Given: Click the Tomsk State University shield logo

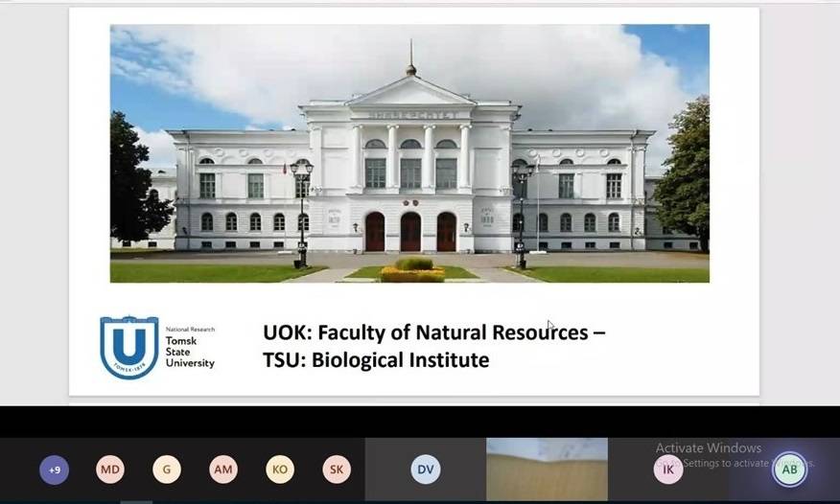Looking at the screenshot, I should pyautogui.click(x=129, y=347).
